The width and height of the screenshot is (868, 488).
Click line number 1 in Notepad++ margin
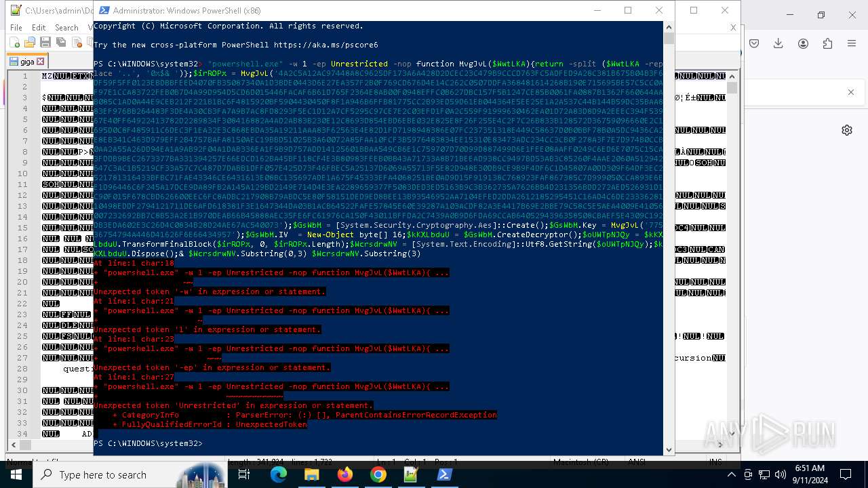click(25, 76)
